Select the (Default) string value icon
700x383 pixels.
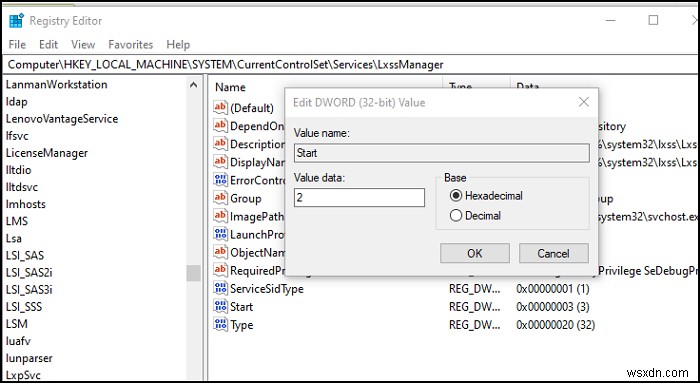click(x=220, y=108)
